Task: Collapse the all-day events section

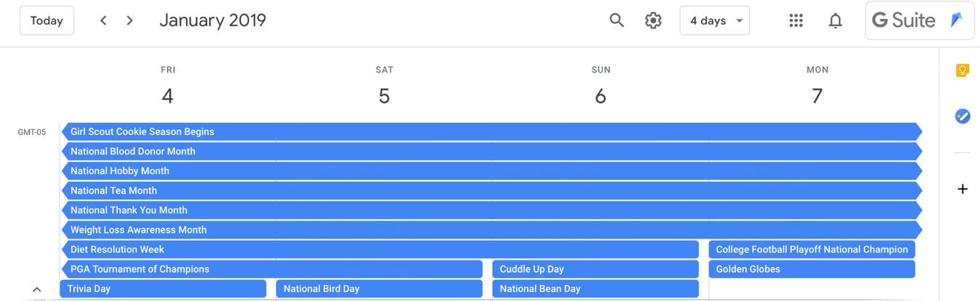Action: coord(37,289)
